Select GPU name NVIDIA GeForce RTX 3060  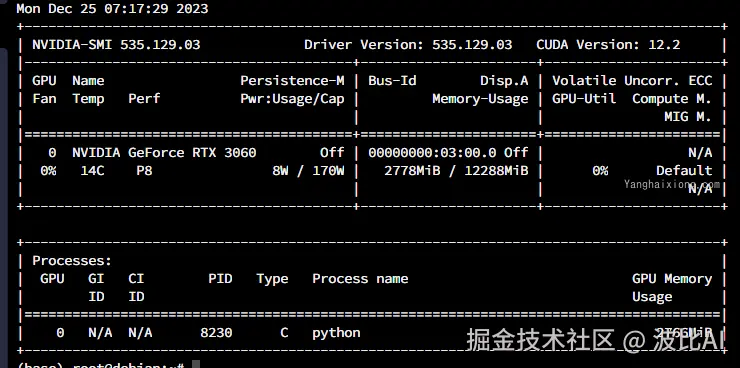click(x=164, y=152)
